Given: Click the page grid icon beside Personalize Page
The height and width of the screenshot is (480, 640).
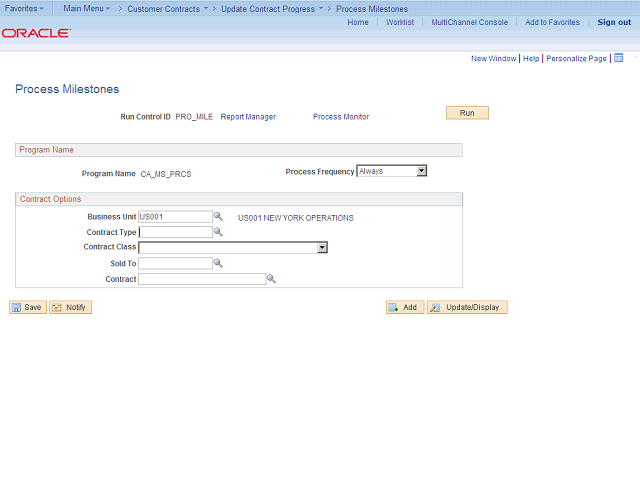Looking at the screenshot, I should click(x=618, y=58).
